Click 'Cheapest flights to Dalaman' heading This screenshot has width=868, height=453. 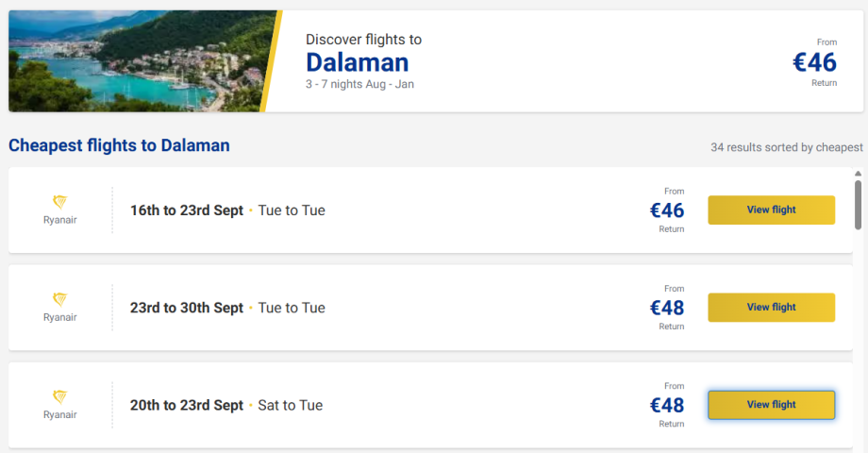119,145
